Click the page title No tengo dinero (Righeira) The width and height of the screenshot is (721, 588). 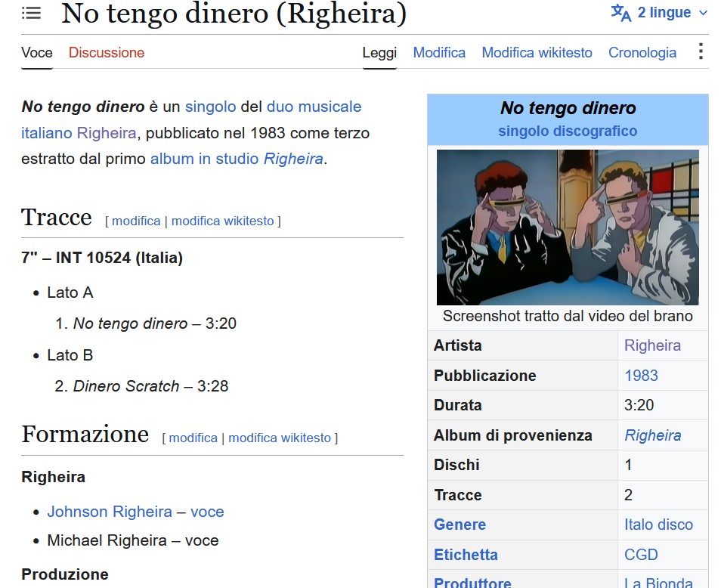point(234,14)
